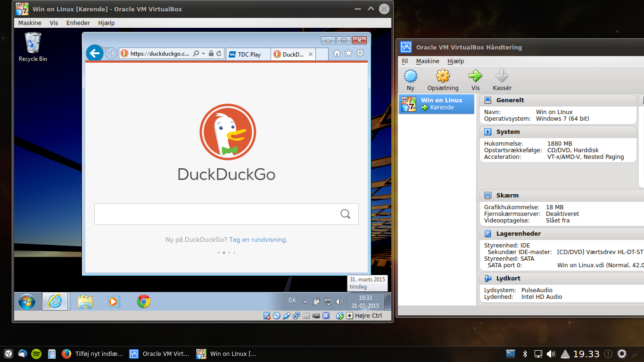Open Spotify from the host panel
The height and width of the screenshot is (362, 644).
point(36,354)
